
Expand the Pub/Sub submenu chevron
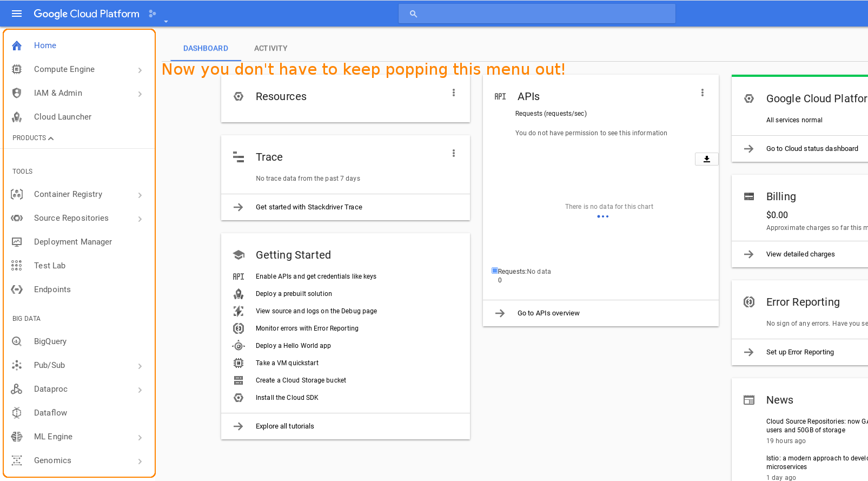coord(140,366)
